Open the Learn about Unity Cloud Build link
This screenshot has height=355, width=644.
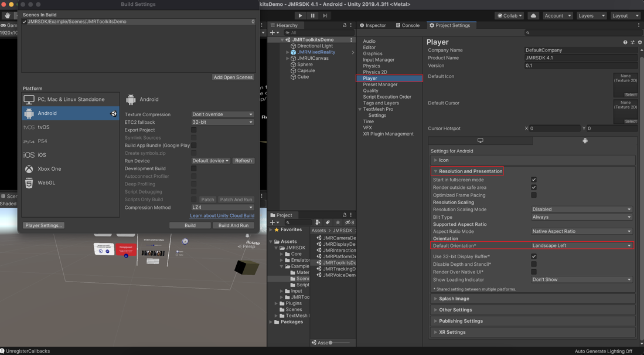pos(222,216)
